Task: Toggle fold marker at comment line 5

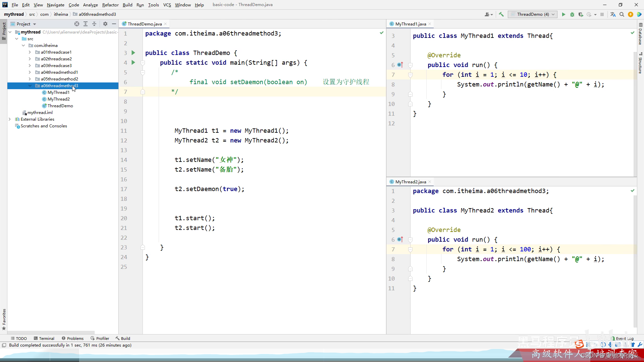Action: (143, 72)
